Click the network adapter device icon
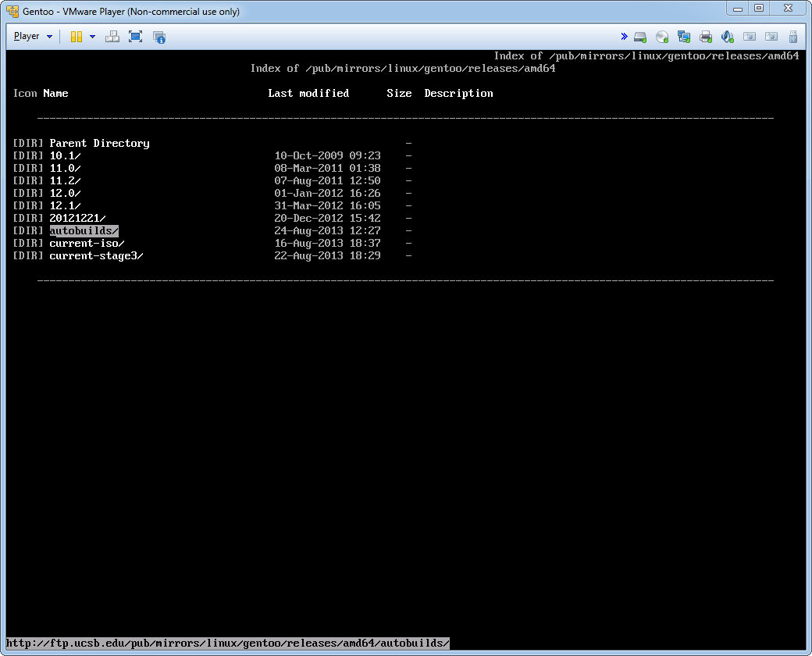Image resolution: width=812 pixels, height=656 pixels. click(684, 37)
